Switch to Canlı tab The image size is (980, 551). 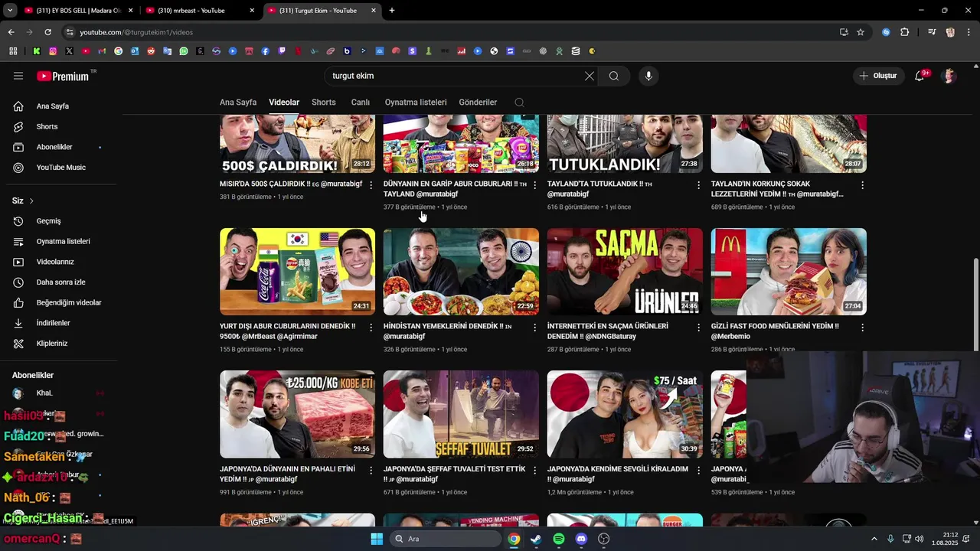tap(361, 103)
